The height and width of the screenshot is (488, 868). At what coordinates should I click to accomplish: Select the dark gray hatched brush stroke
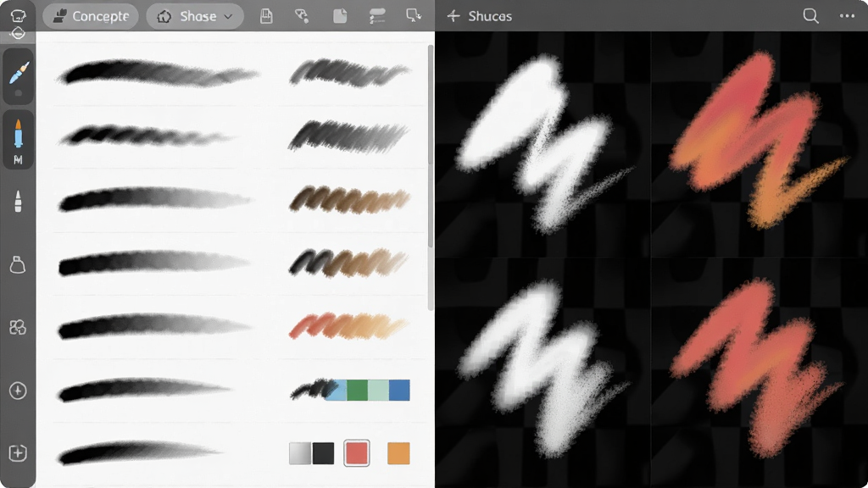click(348, 136)
